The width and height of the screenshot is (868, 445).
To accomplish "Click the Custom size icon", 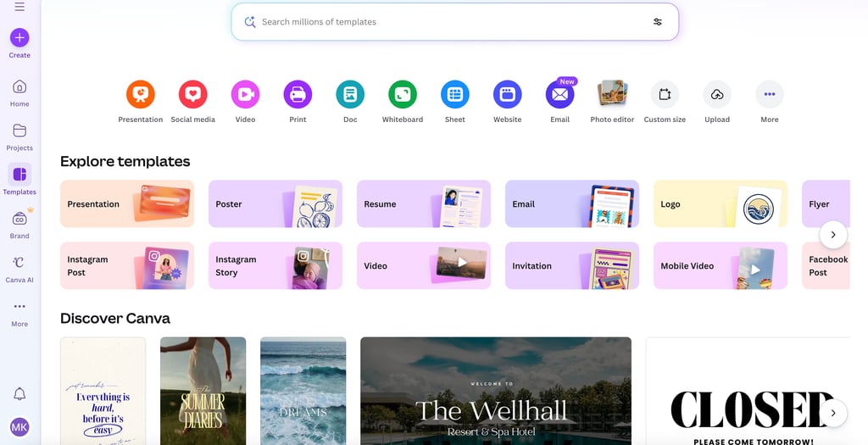I will coord(665,94).
